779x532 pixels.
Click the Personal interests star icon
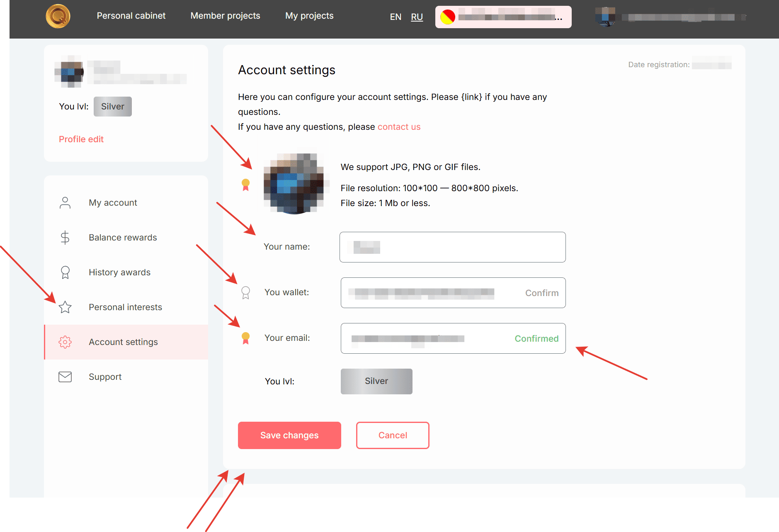(x=65, y=307)
